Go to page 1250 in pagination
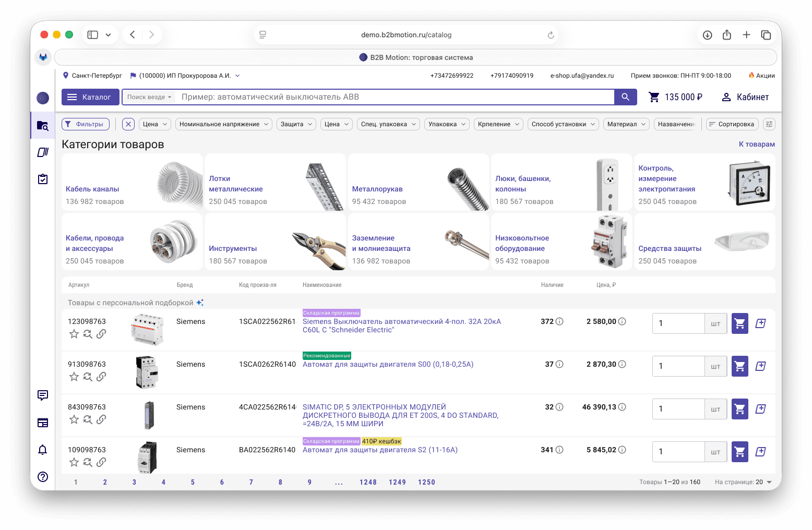This screenshot has width=812, height=530. [x=426, y=482]
